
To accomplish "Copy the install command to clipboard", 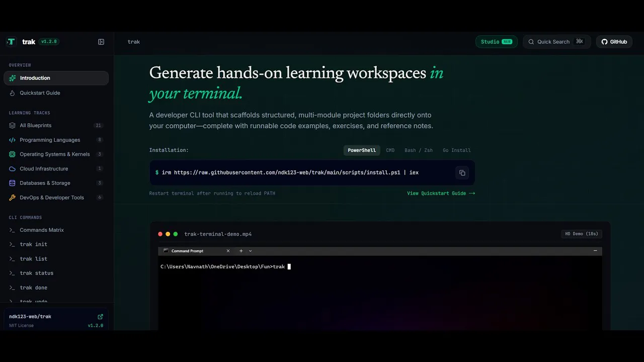I will tap(462, 172).
